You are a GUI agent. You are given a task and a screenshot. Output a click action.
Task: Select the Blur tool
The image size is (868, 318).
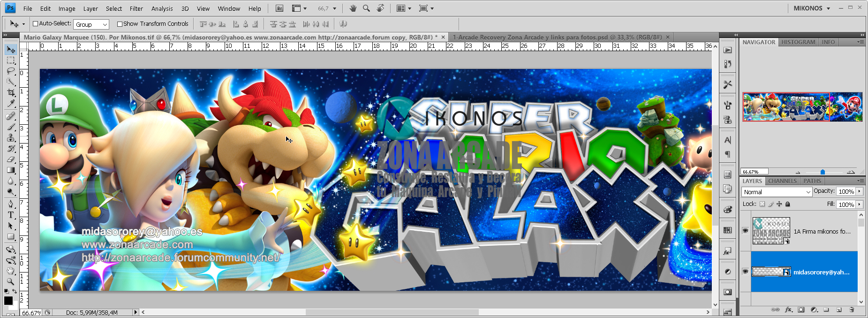tap(11, 181)
